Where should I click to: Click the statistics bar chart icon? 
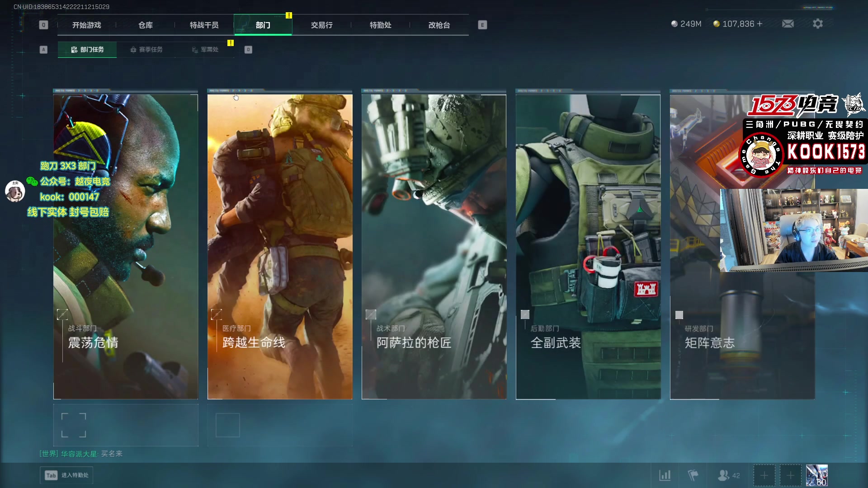tap(665, 475)
